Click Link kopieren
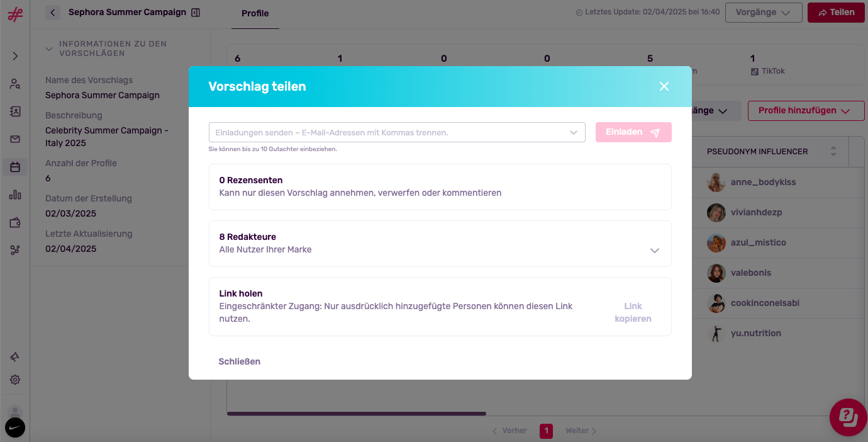The image size is (868, 442). coord(633,312)
